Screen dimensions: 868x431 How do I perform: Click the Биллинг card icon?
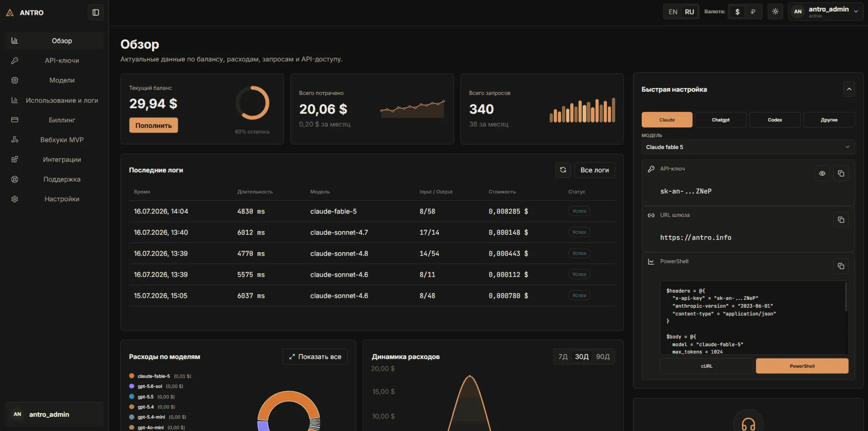pos(15,120)
